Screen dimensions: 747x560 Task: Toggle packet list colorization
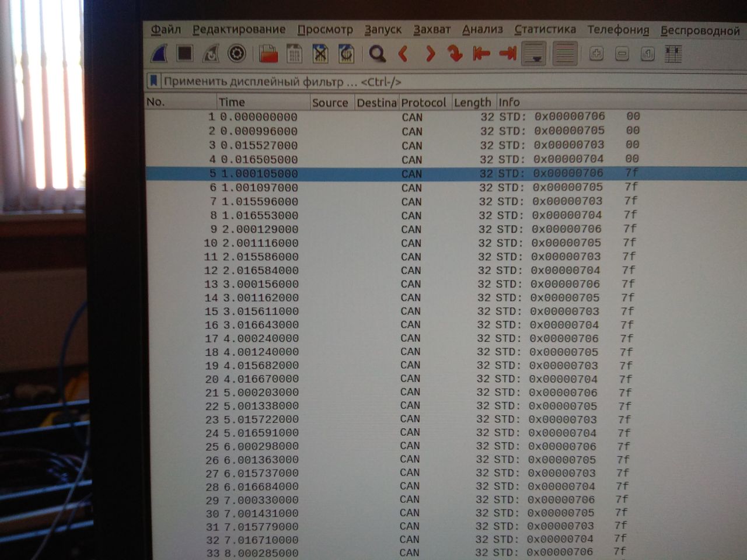564,54
